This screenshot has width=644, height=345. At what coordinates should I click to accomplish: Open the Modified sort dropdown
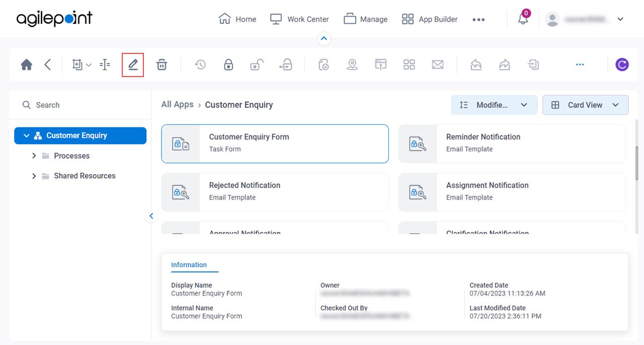(494, 105)
